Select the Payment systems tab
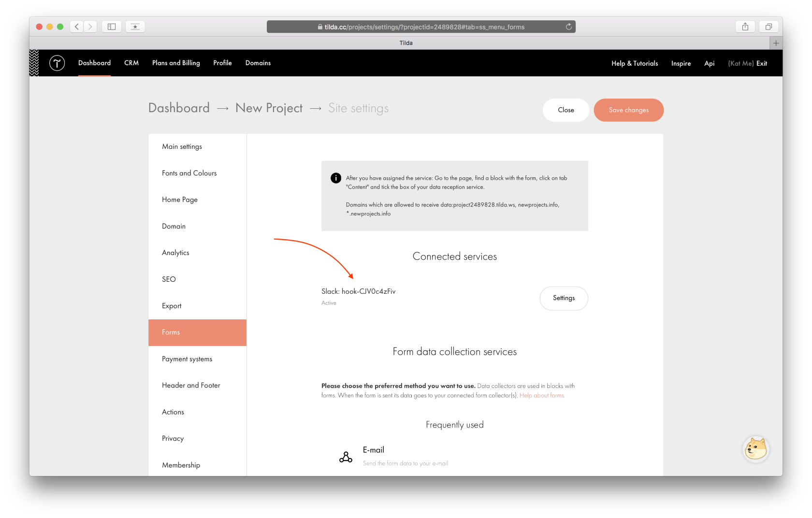Screen dimensions: 812x518 [187, 359]
